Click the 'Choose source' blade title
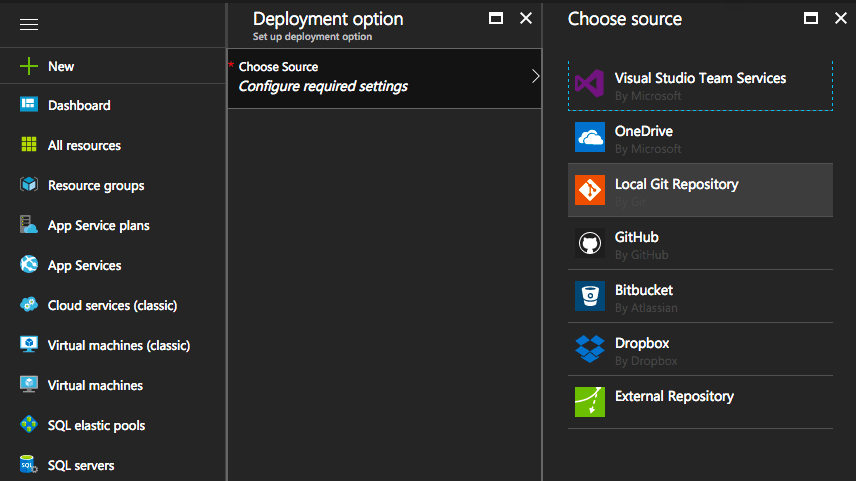 coord(625,19)
